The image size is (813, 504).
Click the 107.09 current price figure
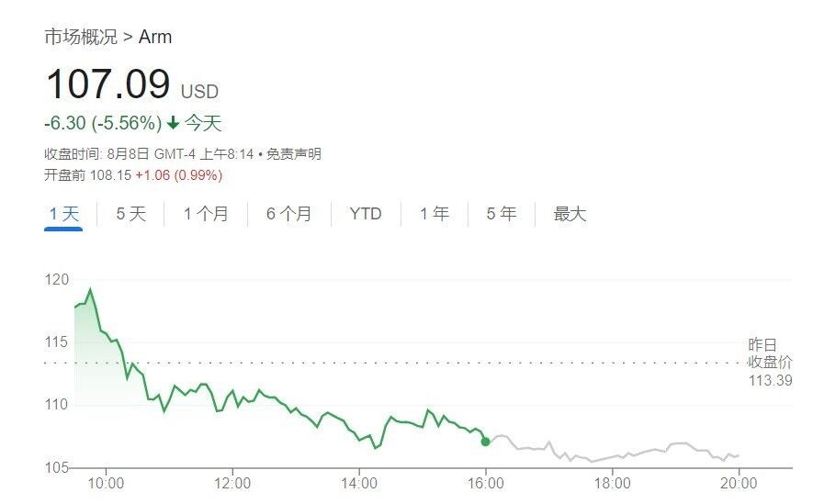click(107, 84)
